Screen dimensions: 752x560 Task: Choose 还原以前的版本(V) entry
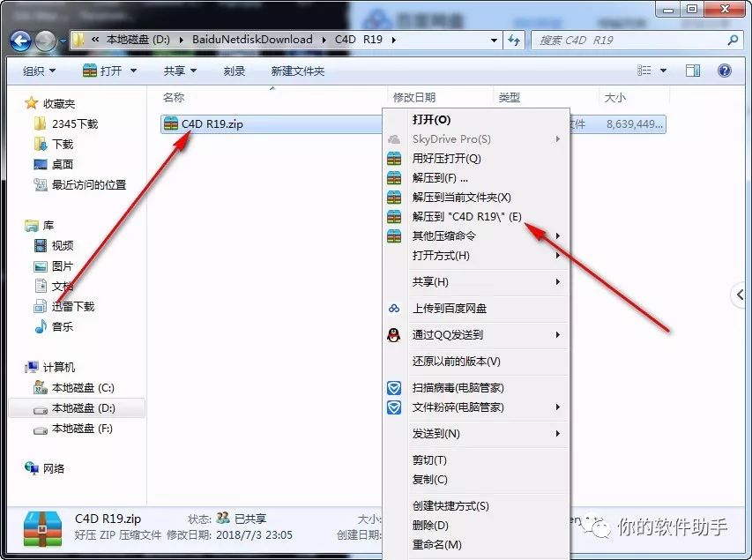(476, 362)
